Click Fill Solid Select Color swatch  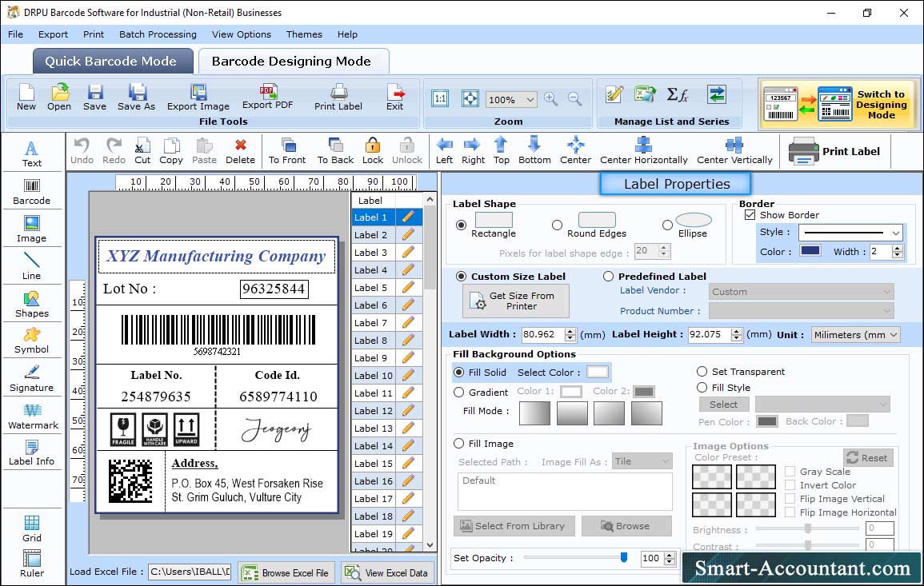597,373
